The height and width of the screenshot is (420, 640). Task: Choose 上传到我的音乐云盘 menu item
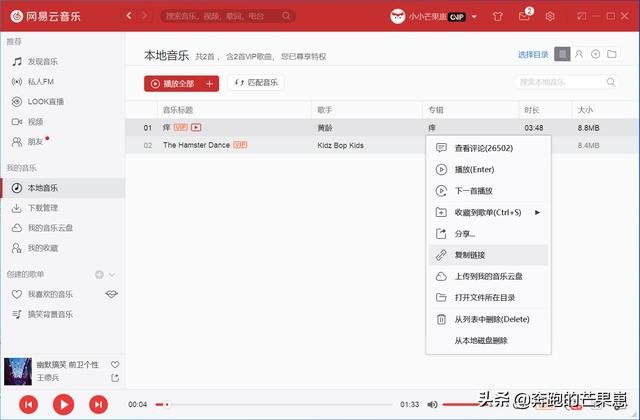tap(488, 276)
